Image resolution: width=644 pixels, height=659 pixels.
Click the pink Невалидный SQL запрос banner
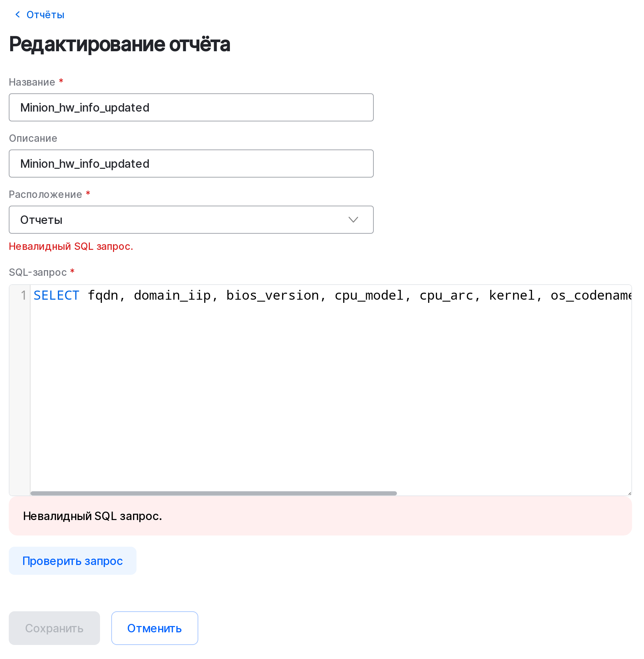(x=320, y=516)
